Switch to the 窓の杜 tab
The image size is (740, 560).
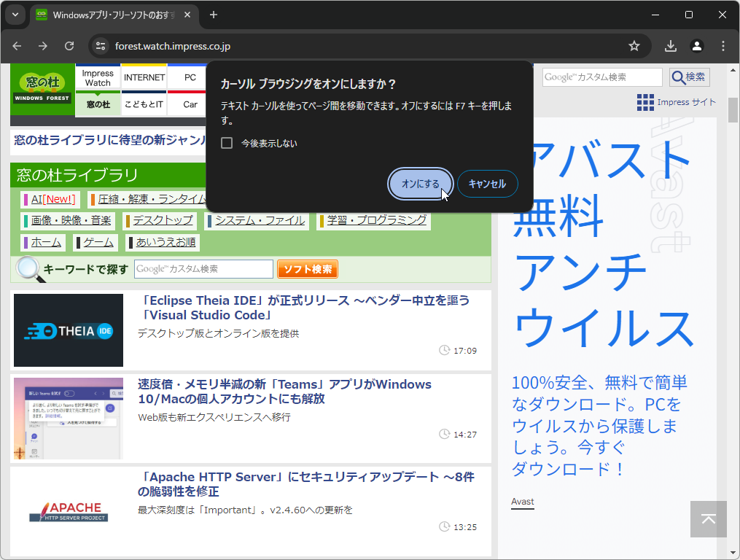tap(98, 104)
